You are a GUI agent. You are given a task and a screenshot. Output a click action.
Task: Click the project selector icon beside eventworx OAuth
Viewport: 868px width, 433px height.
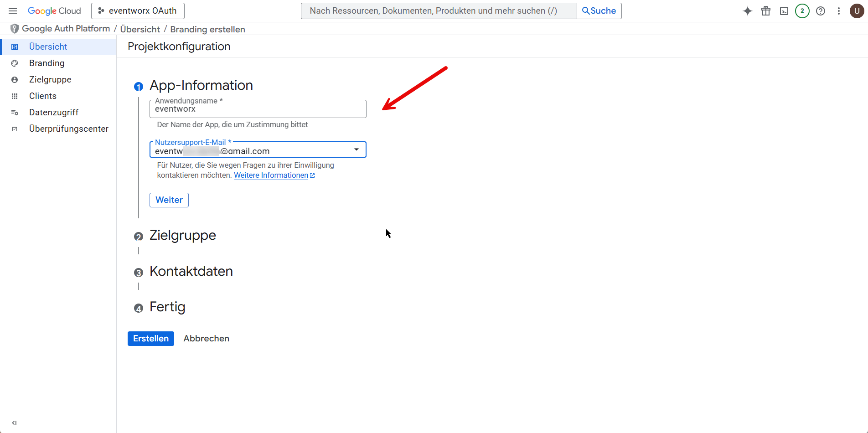(101, 11)
